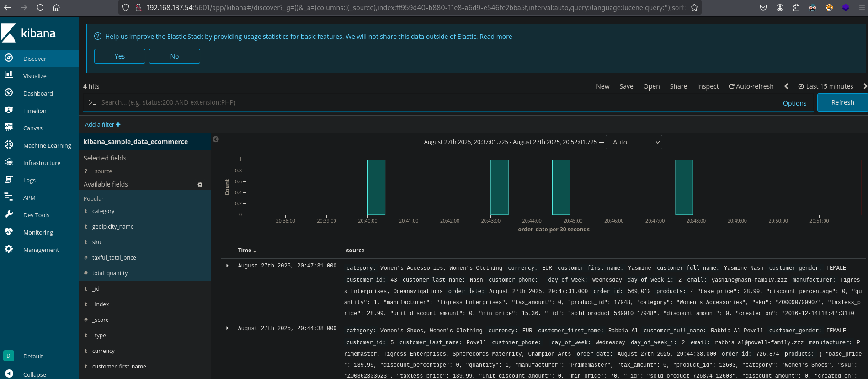Screen dimensions: 868x379
Task: Collapse the Kibana side navigation
Action: point(9,374)
